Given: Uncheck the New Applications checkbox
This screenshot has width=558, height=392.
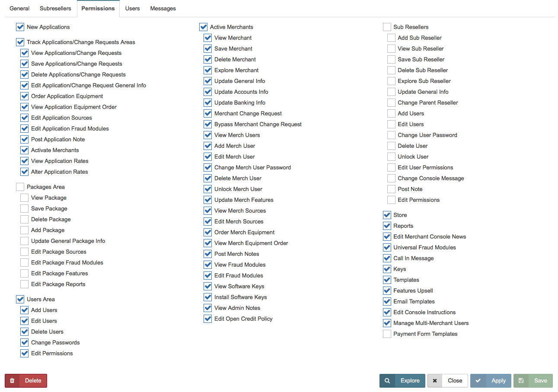Looking at the screenshot, I should [20, 27].
